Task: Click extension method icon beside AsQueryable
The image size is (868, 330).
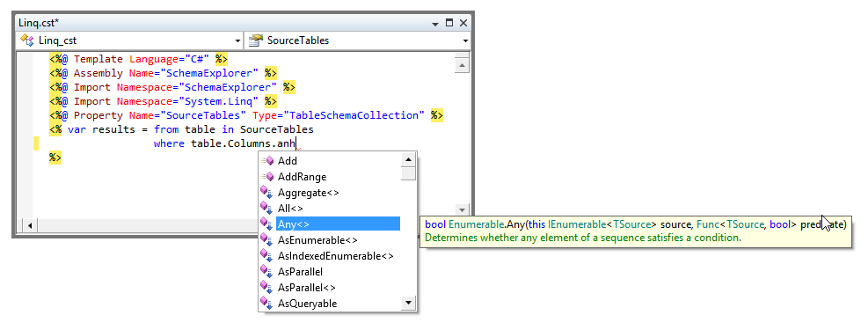Action: pos(267,304)
